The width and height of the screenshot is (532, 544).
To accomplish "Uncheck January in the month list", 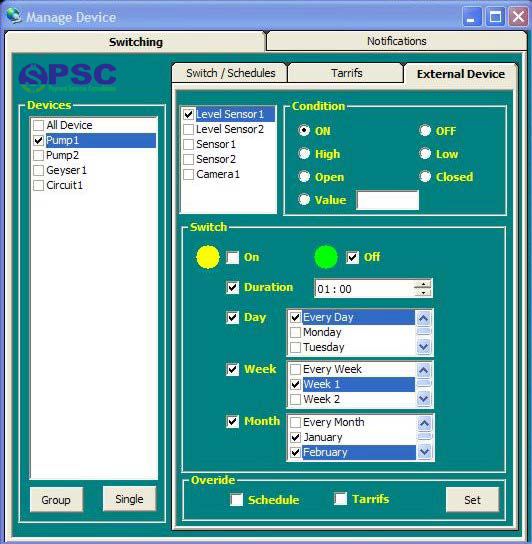I will (295, 437).
